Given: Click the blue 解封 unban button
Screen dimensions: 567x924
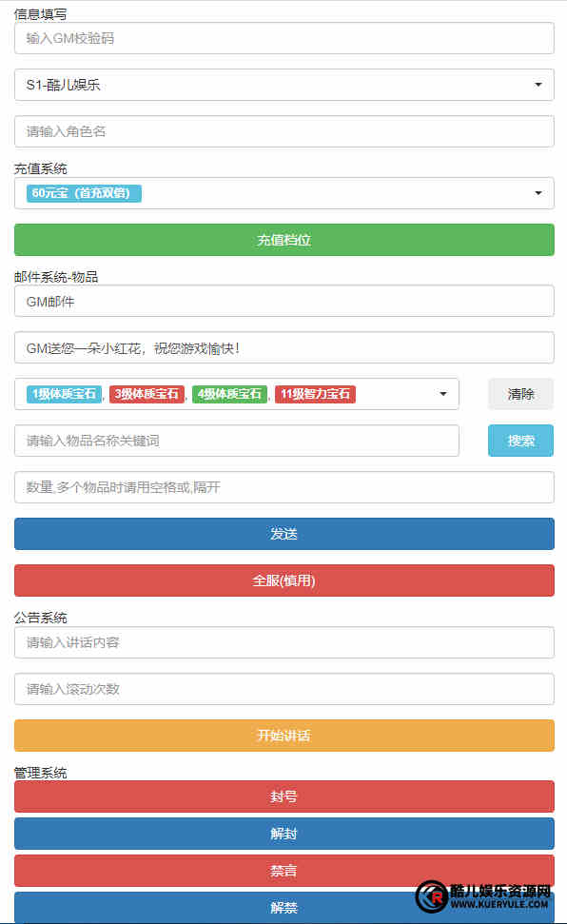Looking at the screenshot, I should tap(283, 834).
